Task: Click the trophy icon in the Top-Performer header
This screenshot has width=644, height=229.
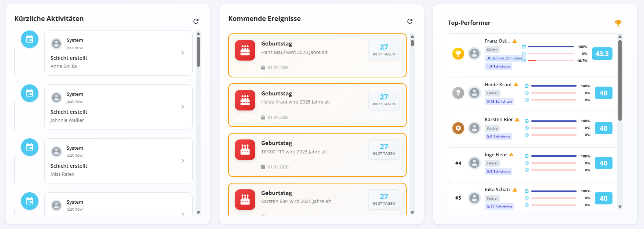Action: pos(619,22)
